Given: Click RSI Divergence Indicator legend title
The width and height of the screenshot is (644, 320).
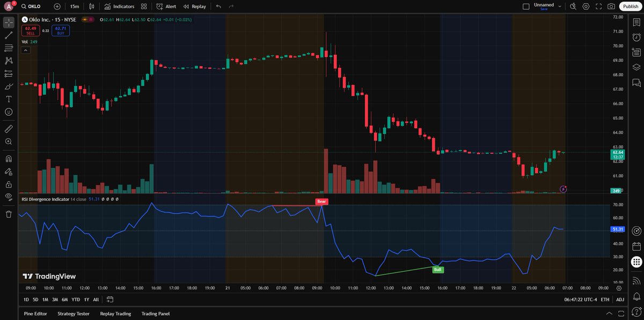Looking at the screenshot, I should click(x=46, y=199).
